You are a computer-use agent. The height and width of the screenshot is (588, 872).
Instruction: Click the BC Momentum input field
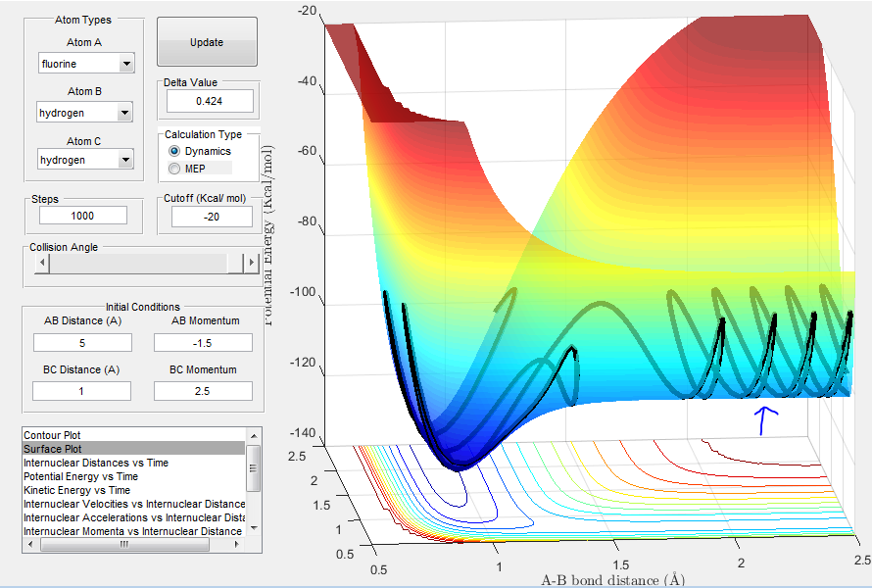coord(203,391)
